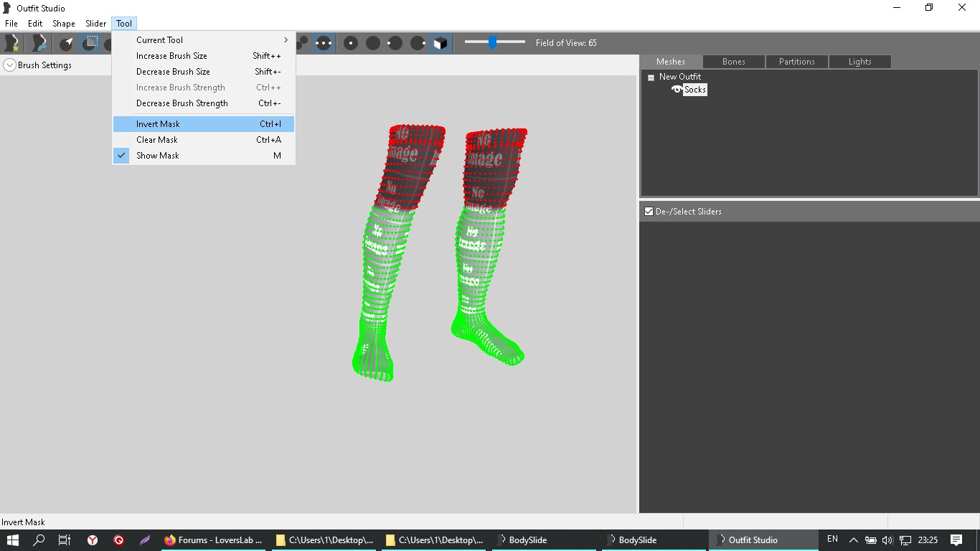Switch to the Bones tab

point(734,62)
